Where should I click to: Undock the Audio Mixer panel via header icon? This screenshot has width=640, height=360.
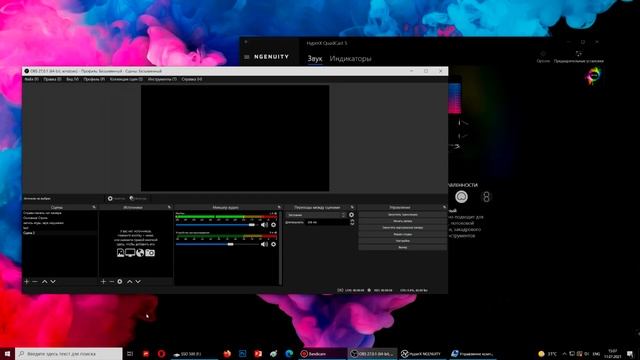coord(279,207)
